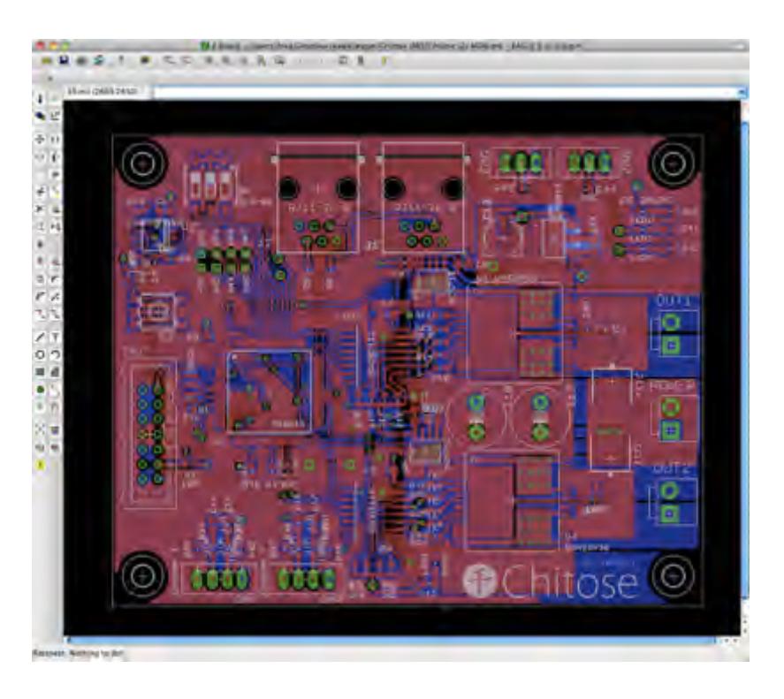Click the coordinate readout above the canvas
784x699 pixels.
(x=102, y=92)
